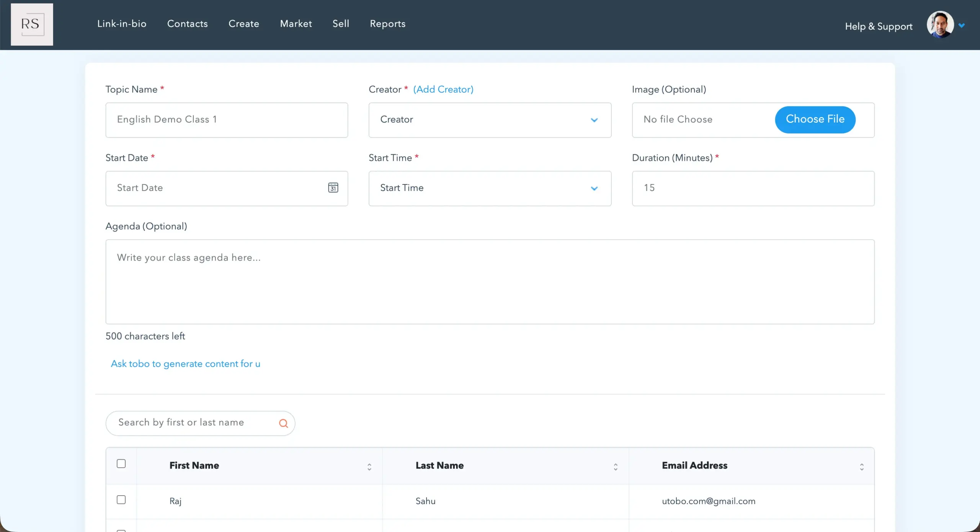Viewport: 980px width, 532px height.
Task: Open Help & Support
Action: tap(879, 26)
